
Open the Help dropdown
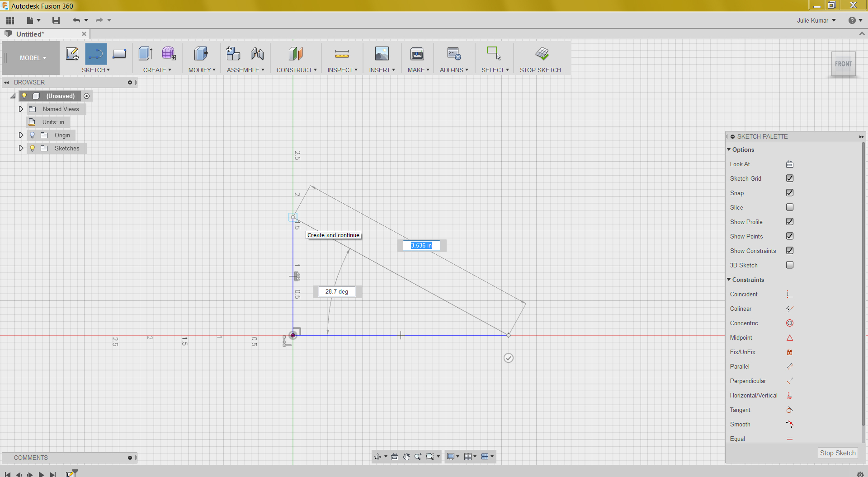[855, 20]
